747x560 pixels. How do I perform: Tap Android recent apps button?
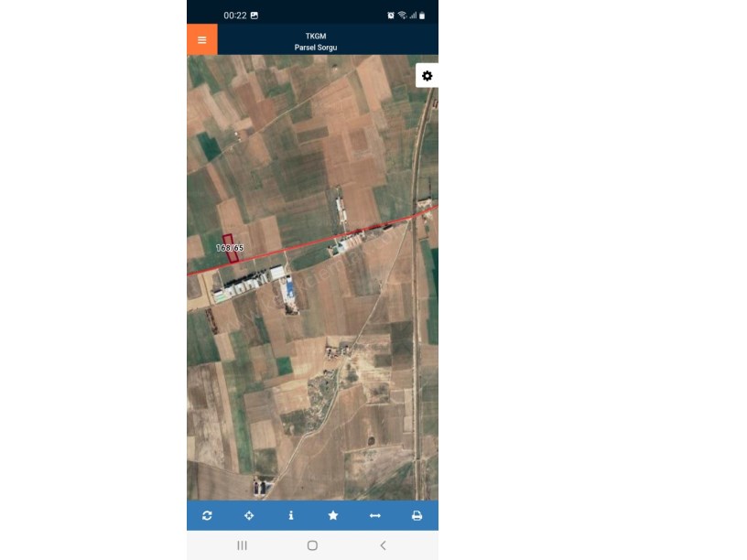pos(242,545)
